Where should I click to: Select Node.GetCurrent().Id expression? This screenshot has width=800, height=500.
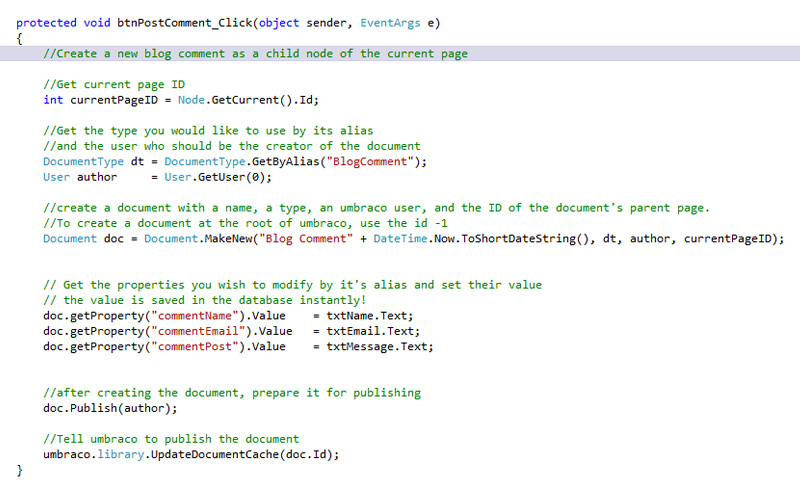(x=246, y=100)
